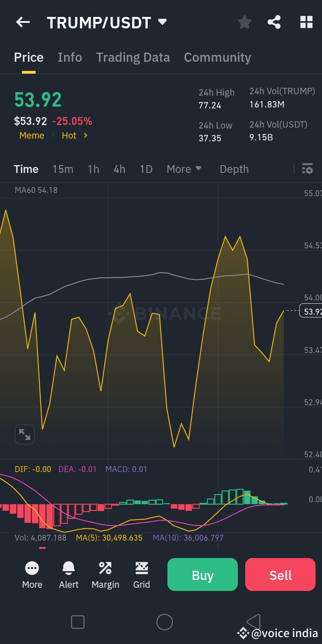The height and width of the screenshot is (644, 322).
Task: Open the More intervals dropdown
Action: pyautogui.click(x=184, y=169)
